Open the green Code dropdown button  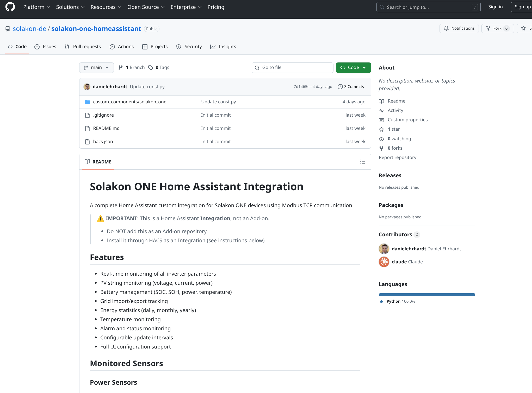coord(353,68)
